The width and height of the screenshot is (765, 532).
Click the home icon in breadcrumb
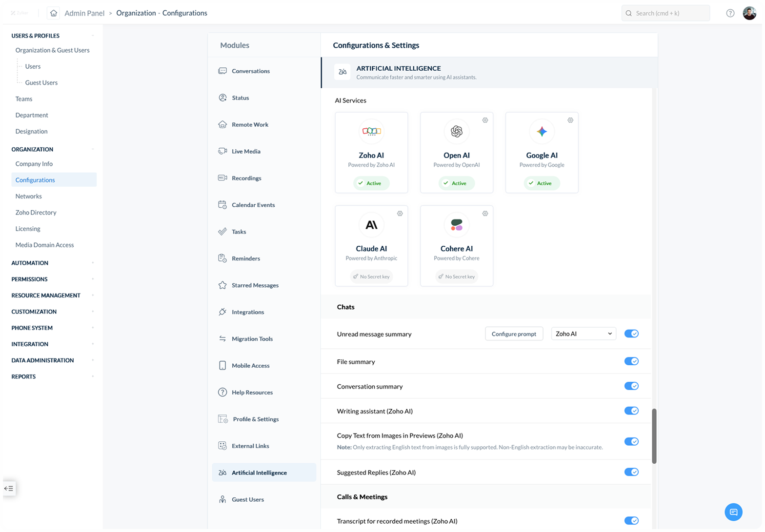click(x=53, y=13)
